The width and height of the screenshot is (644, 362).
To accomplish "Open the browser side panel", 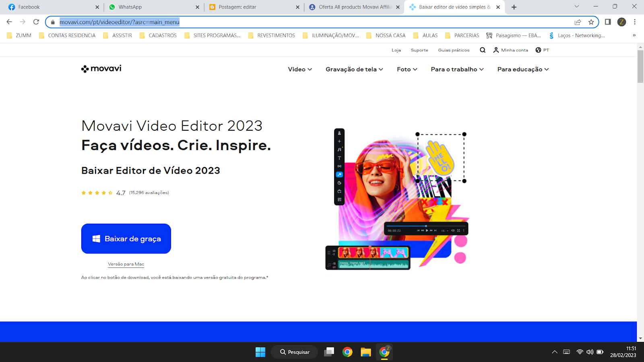I will [x=608, y=22].
